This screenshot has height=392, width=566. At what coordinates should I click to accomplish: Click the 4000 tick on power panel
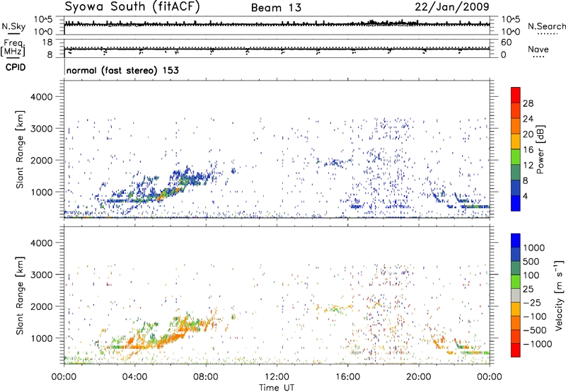[41, 97]
